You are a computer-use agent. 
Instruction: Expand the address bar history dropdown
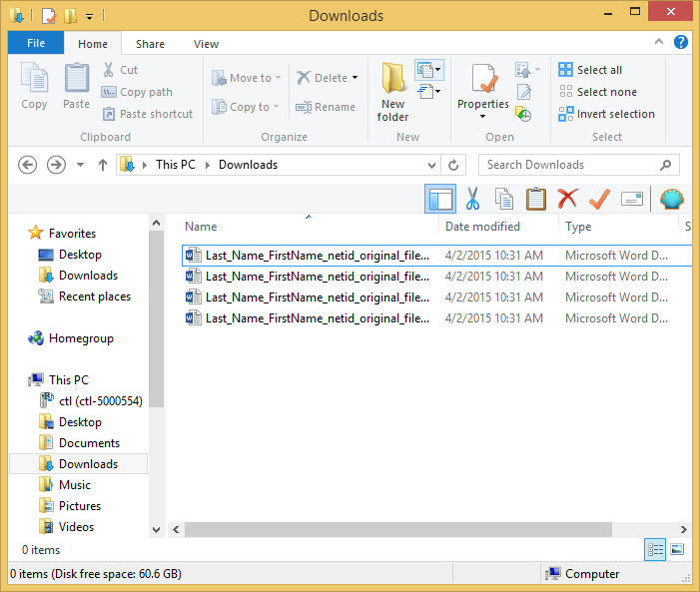click(431, 165)
